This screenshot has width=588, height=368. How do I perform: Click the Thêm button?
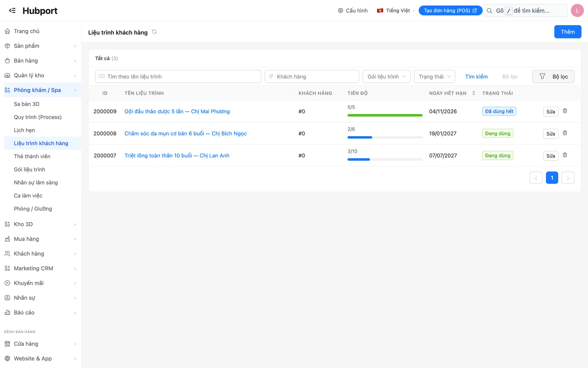[567, 32]
